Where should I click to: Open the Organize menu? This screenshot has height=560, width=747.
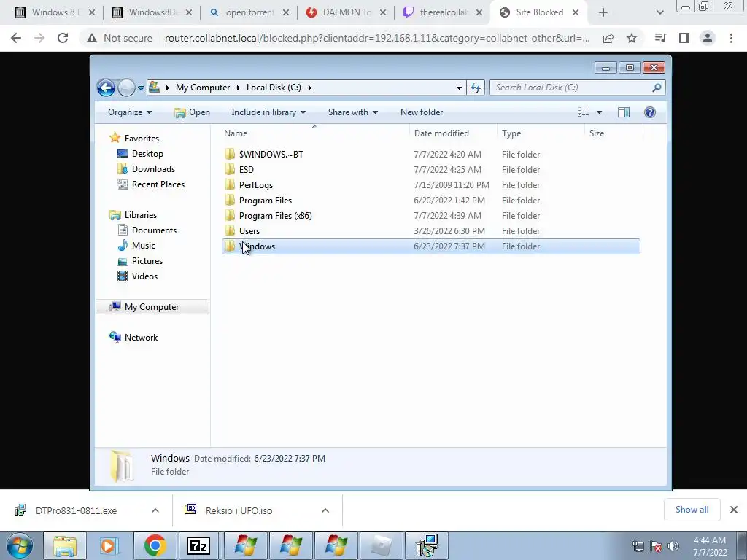[x=130, y=112]
